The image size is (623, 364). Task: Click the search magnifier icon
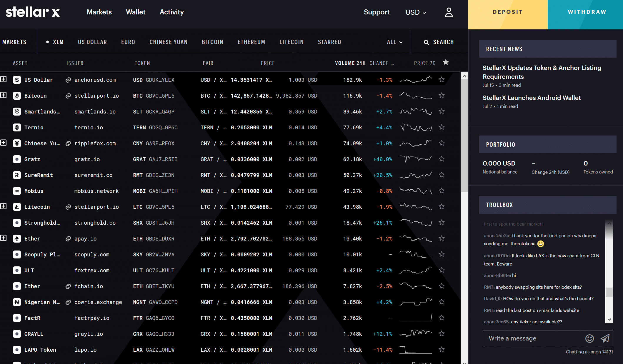click(x=426, y=42)
